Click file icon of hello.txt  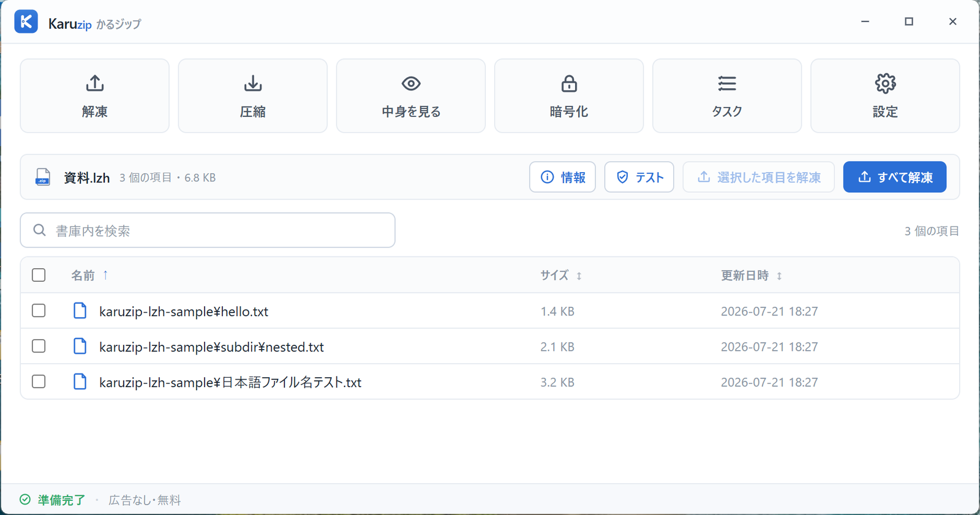[80, 310]
